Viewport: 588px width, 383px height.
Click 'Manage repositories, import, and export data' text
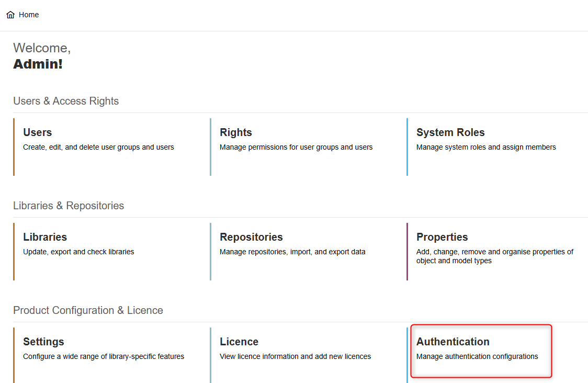click(292, 252)
